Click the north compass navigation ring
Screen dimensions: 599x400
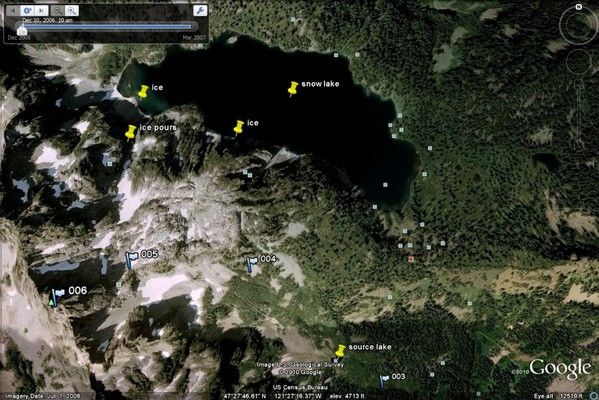pos(579,25)
